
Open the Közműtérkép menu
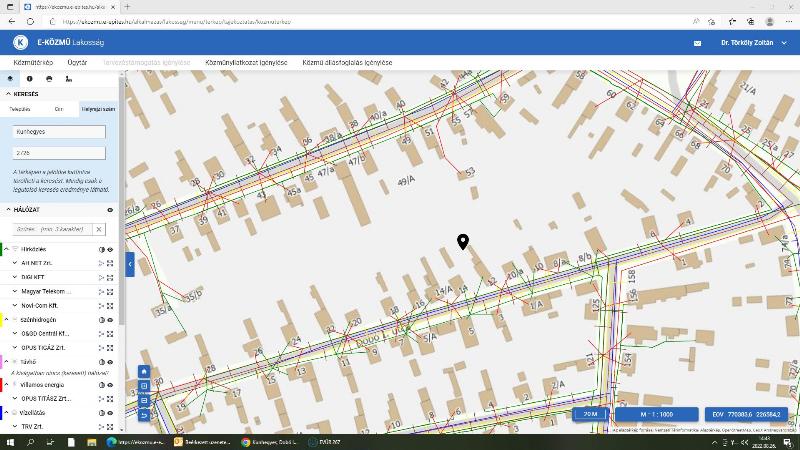[x=33, y=62]
